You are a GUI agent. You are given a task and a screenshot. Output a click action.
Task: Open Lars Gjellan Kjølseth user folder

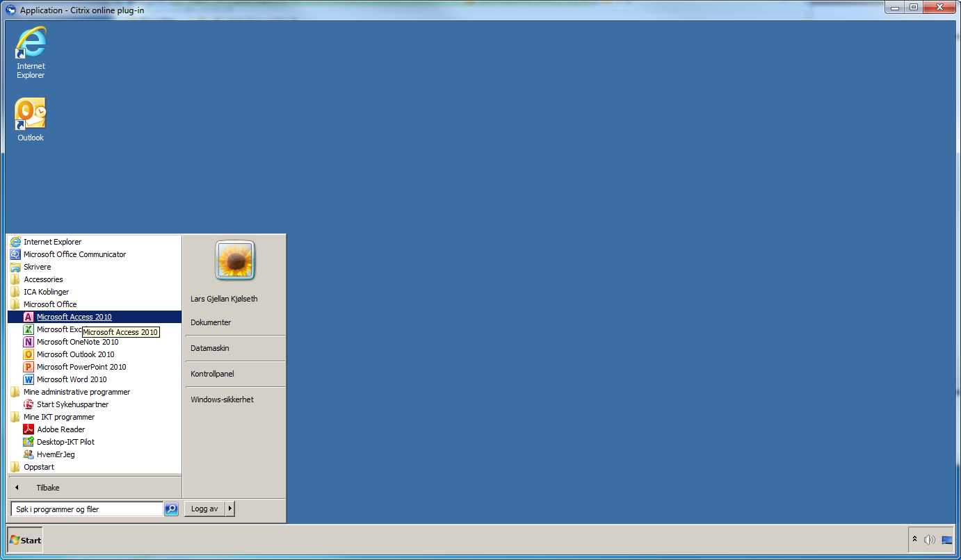pos(224,299)
